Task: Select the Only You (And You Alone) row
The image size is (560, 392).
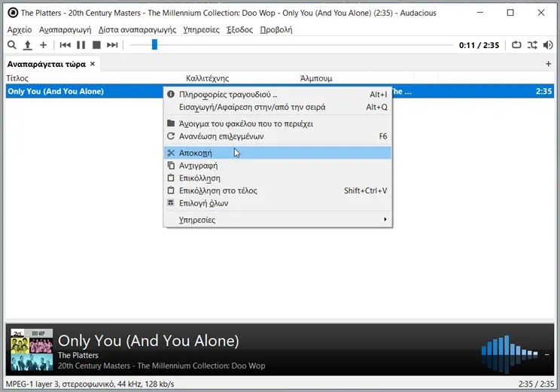Action: (280, 91)
